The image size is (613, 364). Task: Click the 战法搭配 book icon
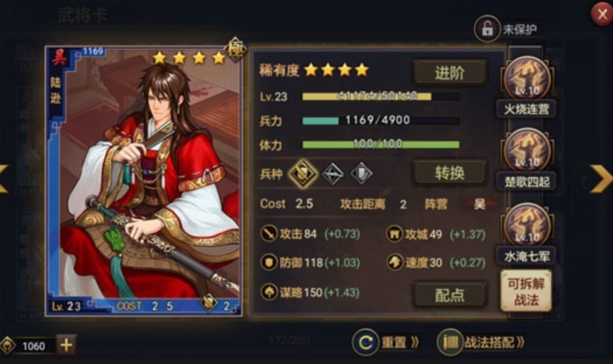tap(449, 342)
